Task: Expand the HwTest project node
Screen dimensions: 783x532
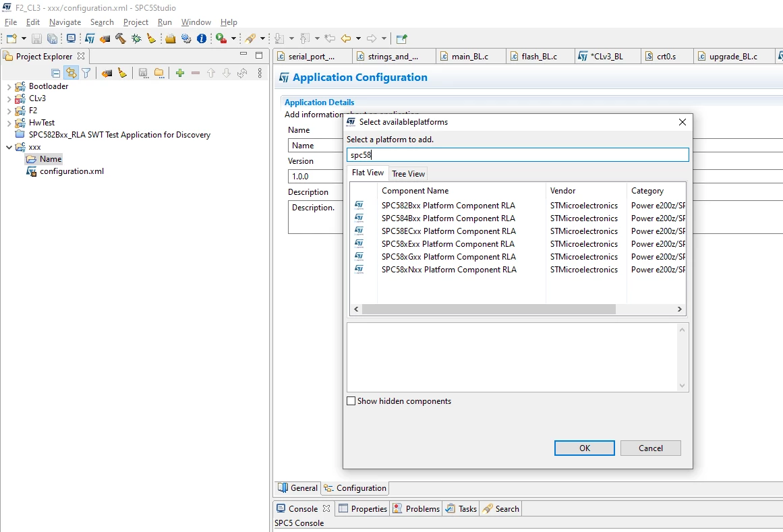Action: (x=9, y=123)
